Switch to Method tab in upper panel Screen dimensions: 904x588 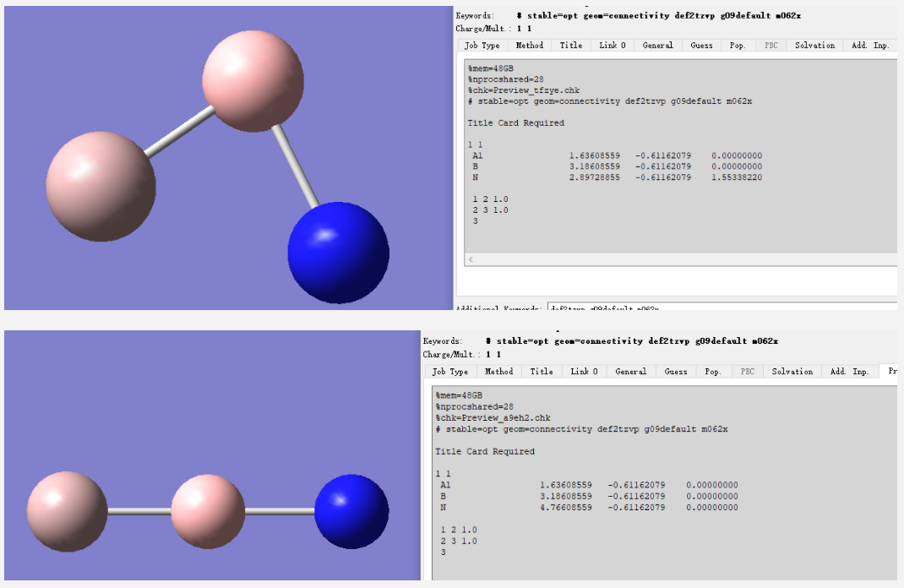[530, 46]
